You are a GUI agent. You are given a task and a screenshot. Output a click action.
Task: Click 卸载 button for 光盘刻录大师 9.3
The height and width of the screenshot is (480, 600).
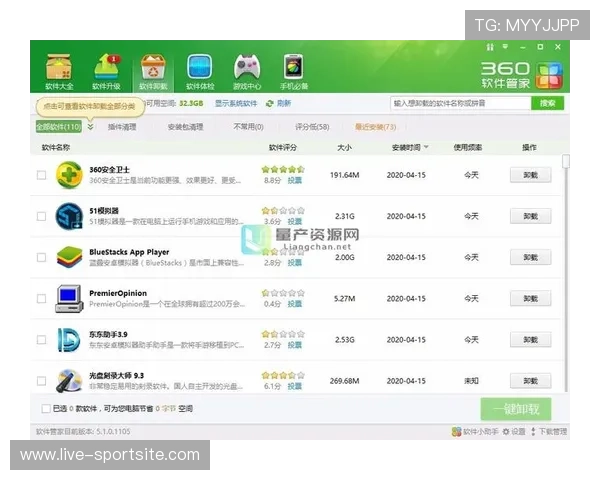click(530, 381)
